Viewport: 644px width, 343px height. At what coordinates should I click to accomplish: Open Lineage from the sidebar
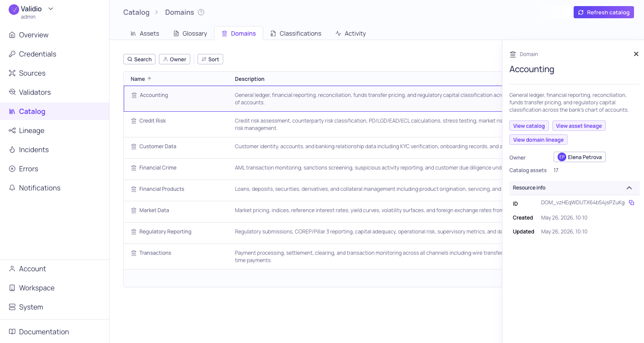(x=54, y=130)
